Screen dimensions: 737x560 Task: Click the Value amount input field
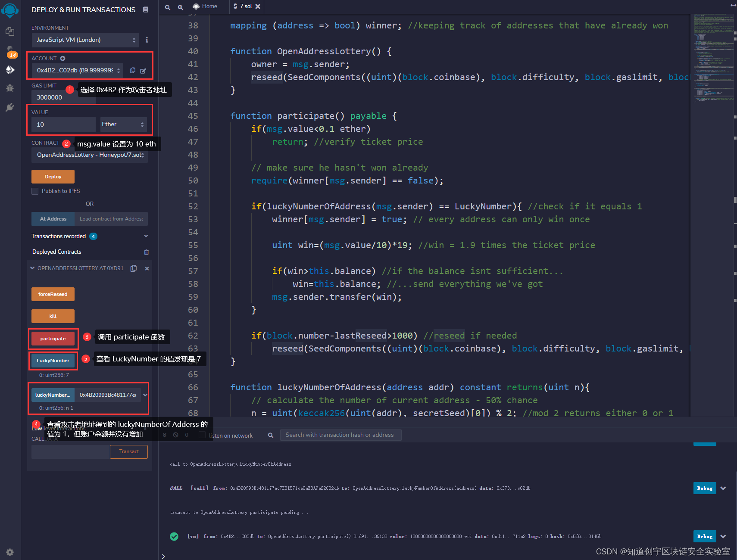63,124
